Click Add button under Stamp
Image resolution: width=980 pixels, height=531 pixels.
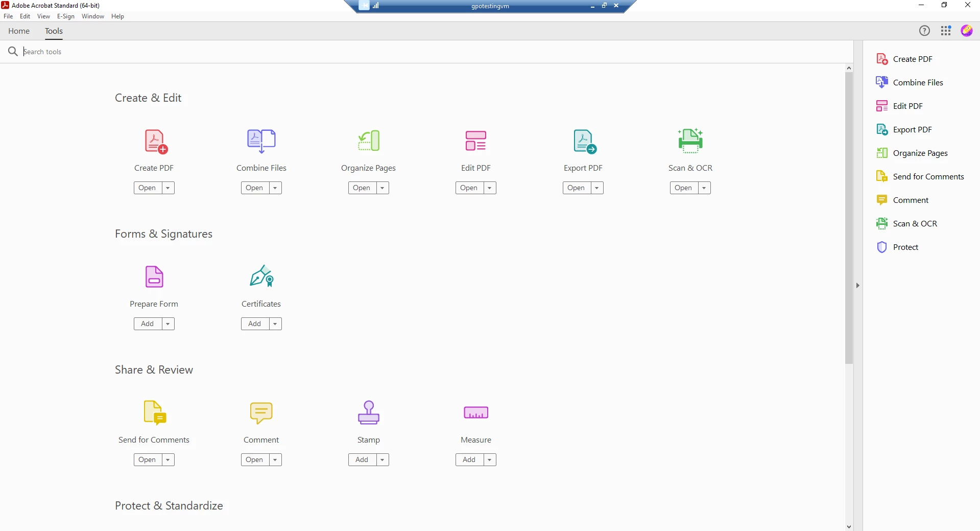[x=362, y=460]
